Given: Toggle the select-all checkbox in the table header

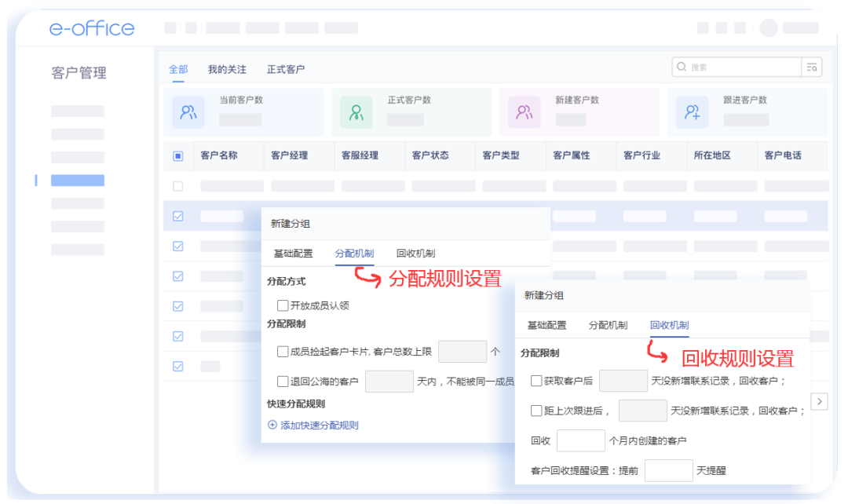Looking at the screenshot, I should click(177, 155).
